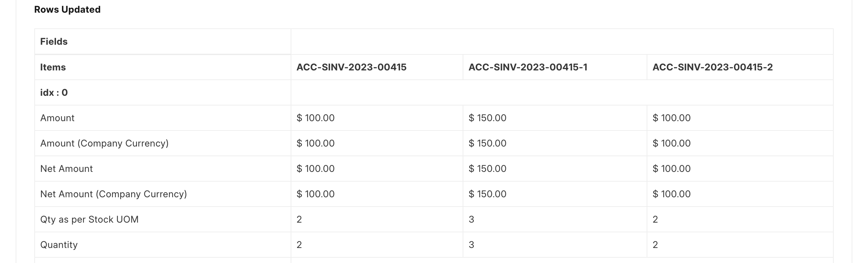Viewport: 868px width, 263px height.
Task: Click the Items header cell
Action: [53, 67]
